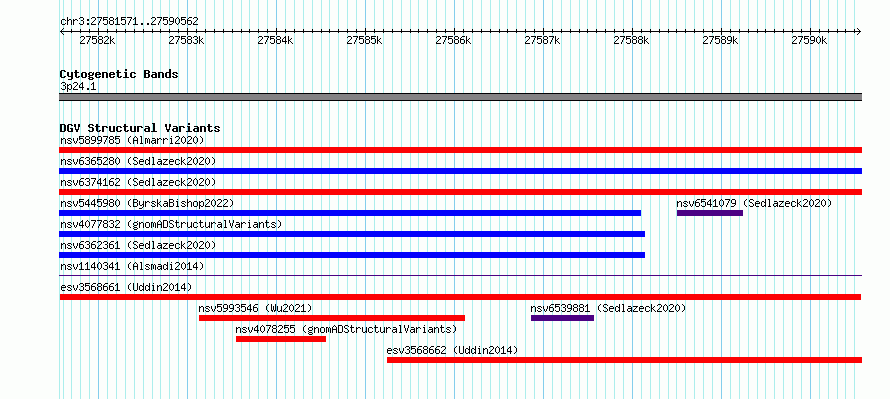Open the nsv6362361 (Sedlazeck2020) label
Image resolution: width=890 pixels, height=399 pixels.
138,245
